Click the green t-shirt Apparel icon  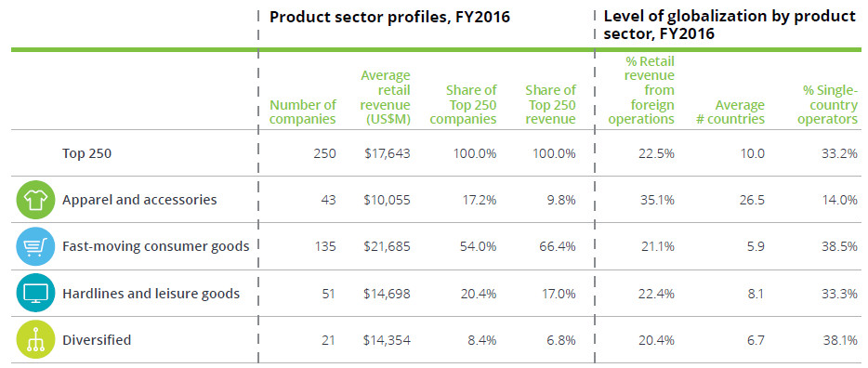[x=36, y=200]
